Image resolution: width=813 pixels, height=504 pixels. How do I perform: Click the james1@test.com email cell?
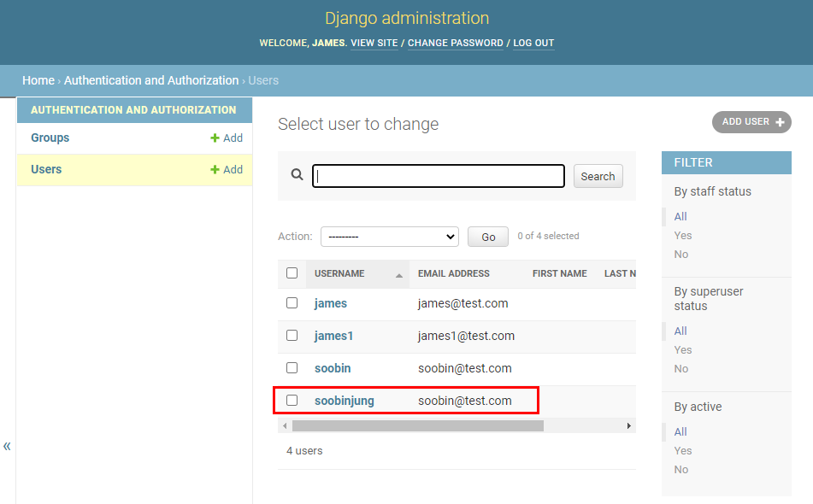pyautogui.click(x=466, y=336)
